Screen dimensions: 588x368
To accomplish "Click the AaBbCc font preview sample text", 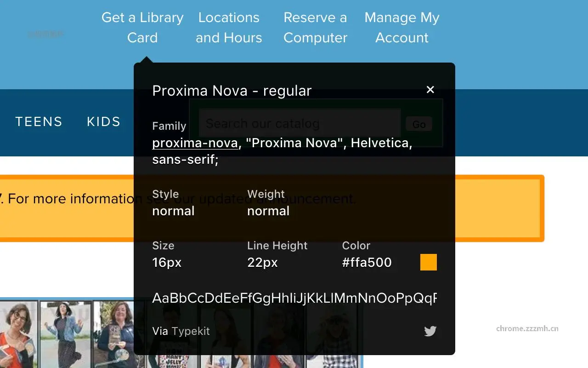I will [x=294, y=298].
